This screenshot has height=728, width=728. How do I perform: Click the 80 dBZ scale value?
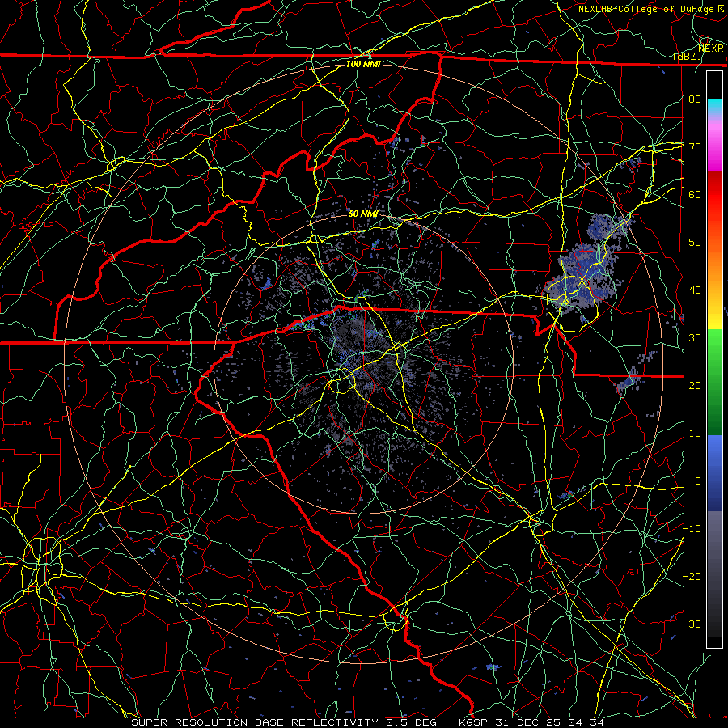point(695,99)
